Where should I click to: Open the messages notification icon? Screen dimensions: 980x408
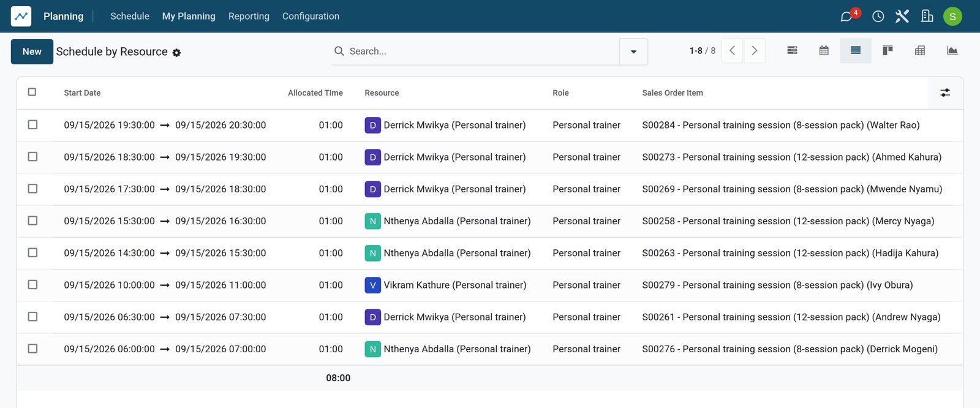pyautogui.click(x=848, y=17)
